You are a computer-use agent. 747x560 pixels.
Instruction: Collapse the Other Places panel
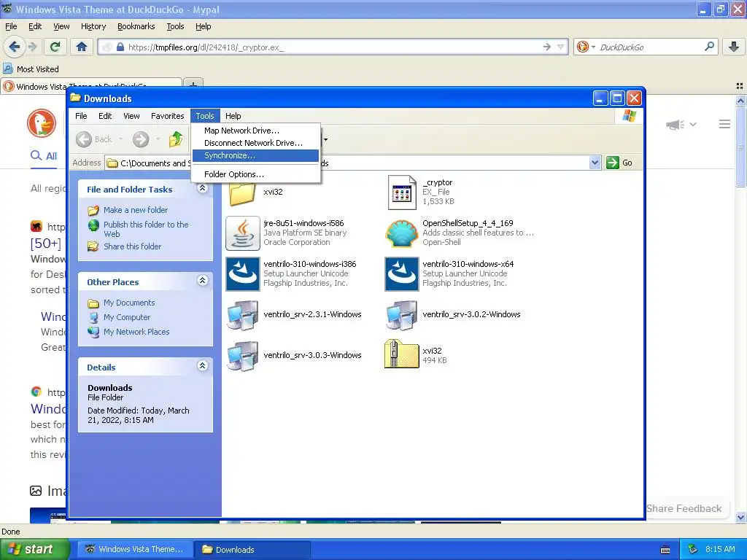[x=203, y=281]
